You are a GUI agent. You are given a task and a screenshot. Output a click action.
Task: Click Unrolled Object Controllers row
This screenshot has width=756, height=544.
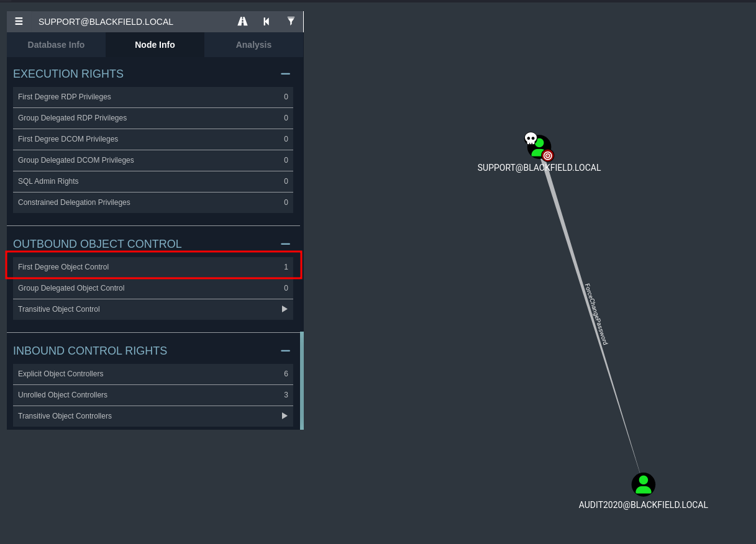(x=152, y=395)
